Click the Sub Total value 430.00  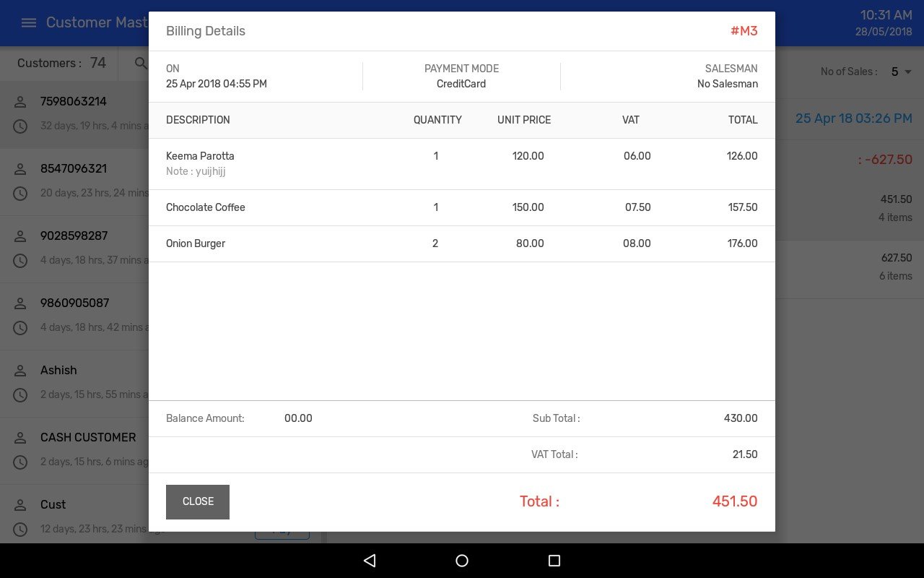pos(741,418)
